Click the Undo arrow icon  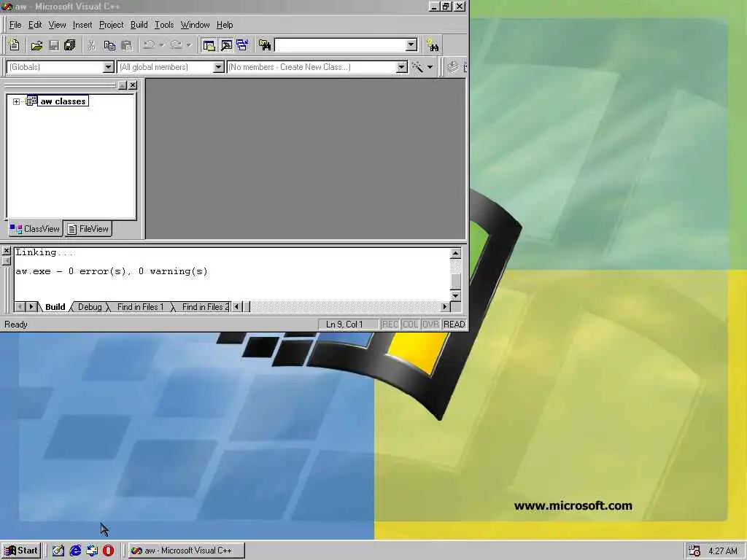149,45
